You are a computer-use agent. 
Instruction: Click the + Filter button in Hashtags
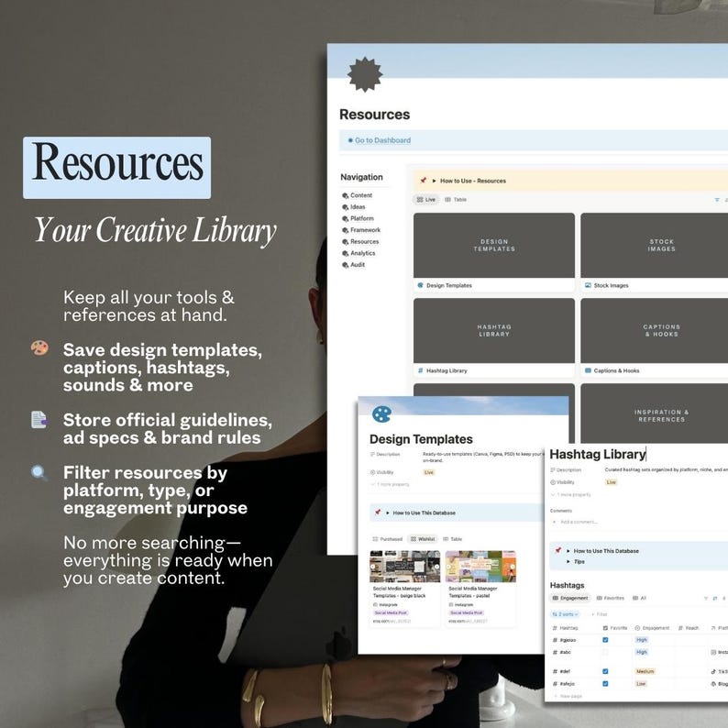point(600,614)
